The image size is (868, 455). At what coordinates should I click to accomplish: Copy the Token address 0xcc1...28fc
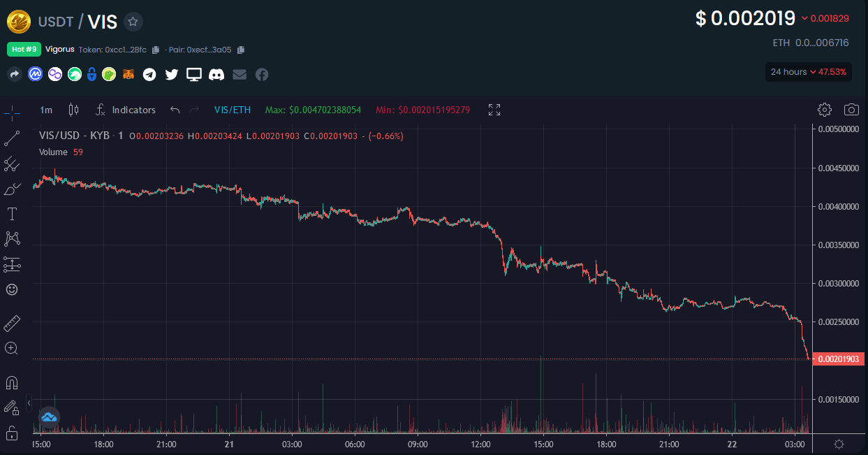point(156,50)
